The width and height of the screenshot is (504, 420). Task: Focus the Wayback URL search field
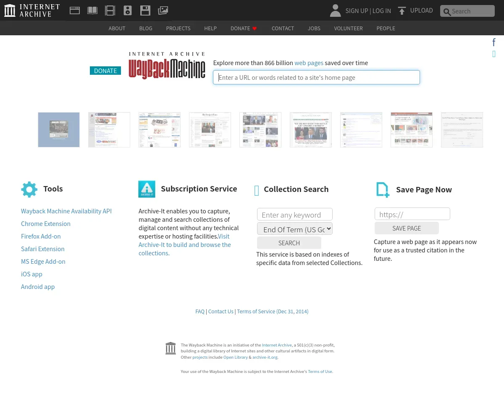pos(316,77)
